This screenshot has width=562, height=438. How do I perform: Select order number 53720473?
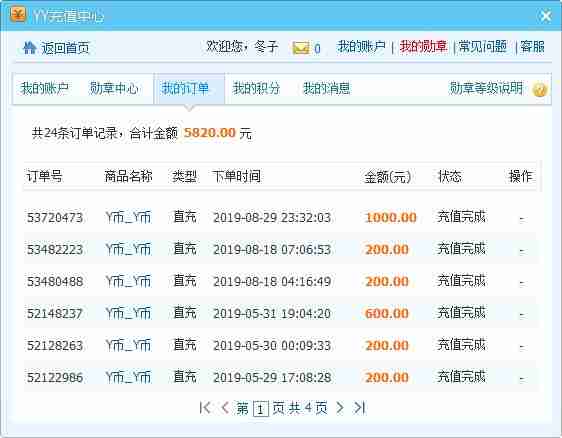[55, 218]
